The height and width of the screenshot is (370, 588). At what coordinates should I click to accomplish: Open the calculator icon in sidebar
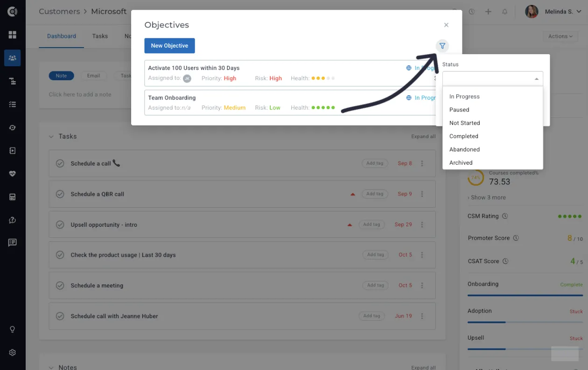[13, 197]
